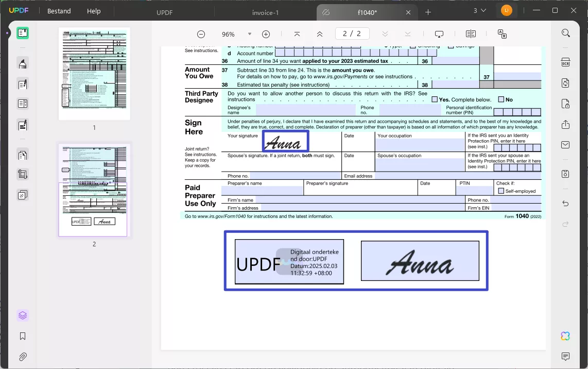Open the Protect PDF lock icon

(x=565, y=104)
